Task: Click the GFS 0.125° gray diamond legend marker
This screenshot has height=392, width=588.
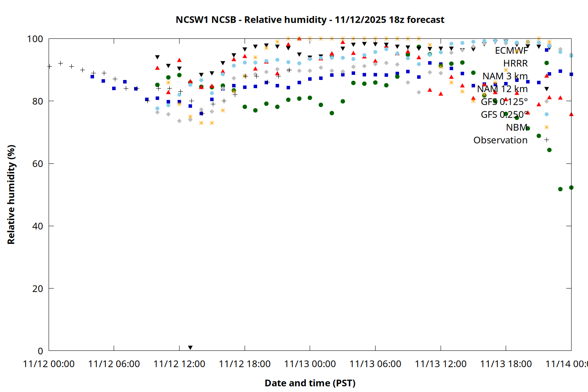Action: point(546,102)
